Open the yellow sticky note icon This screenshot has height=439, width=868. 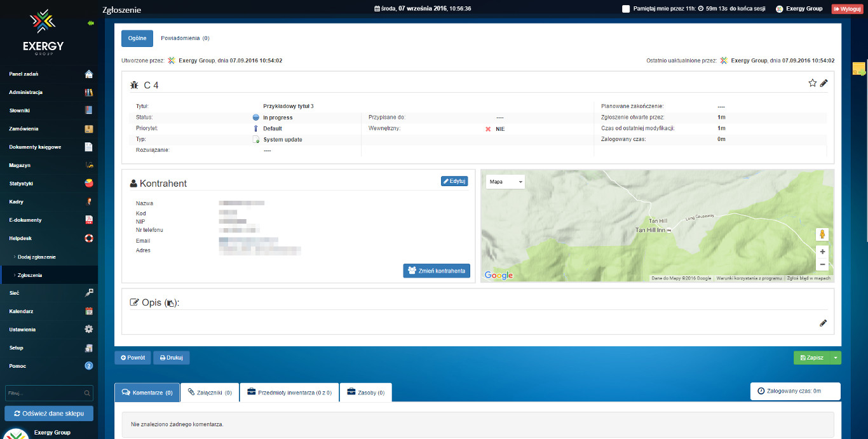pos(859,69)
